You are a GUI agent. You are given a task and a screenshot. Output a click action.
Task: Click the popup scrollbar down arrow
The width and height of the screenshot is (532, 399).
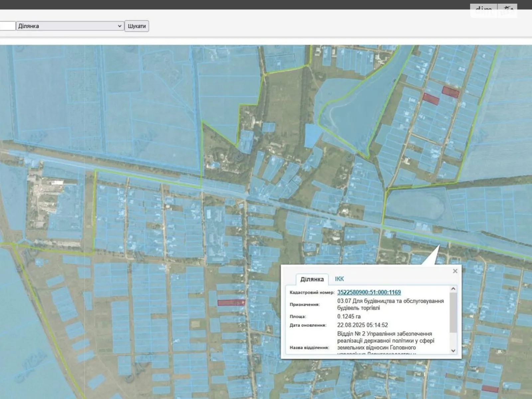coord(453,350)
